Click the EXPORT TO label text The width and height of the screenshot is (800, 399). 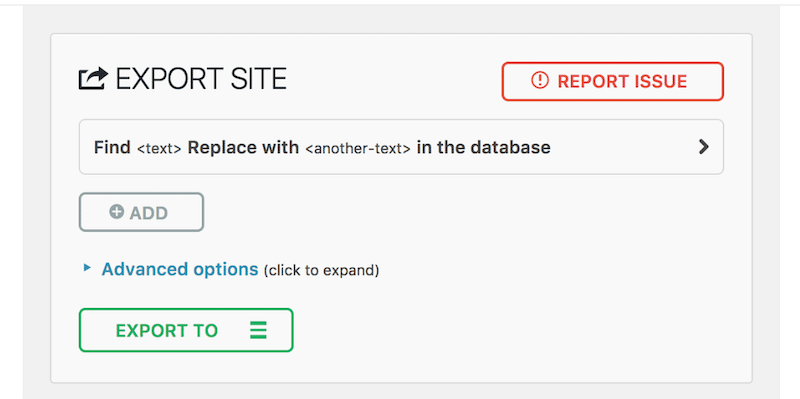coord(167,331)
